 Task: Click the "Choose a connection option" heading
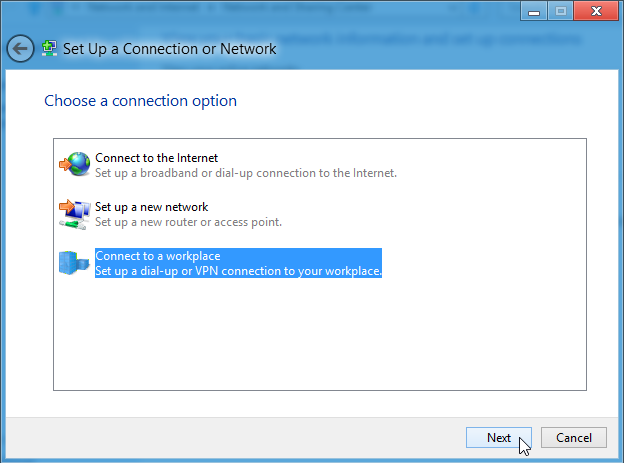(140, 101)
